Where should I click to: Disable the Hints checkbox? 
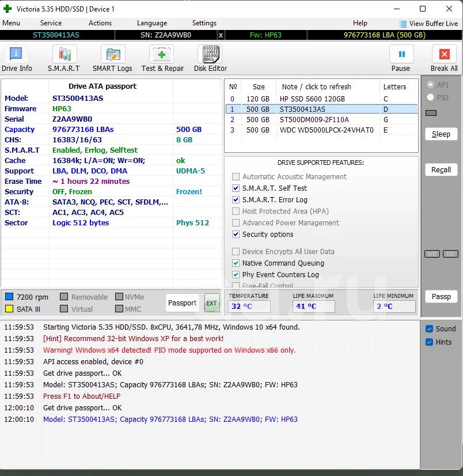pos(429,342)
